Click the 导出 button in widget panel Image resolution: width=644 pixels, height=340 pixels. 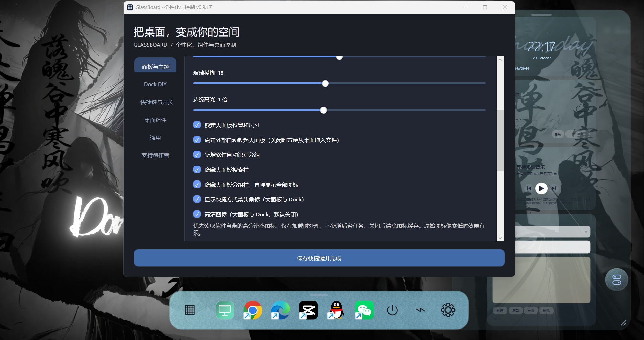[531, 310]
